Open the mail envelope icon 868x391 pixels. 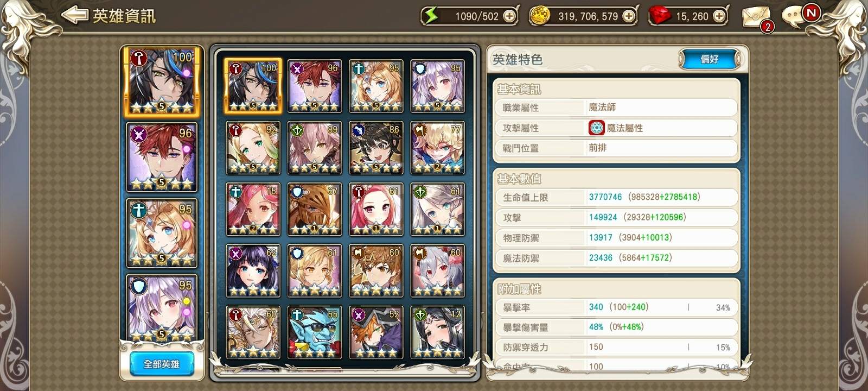(756, 17)
